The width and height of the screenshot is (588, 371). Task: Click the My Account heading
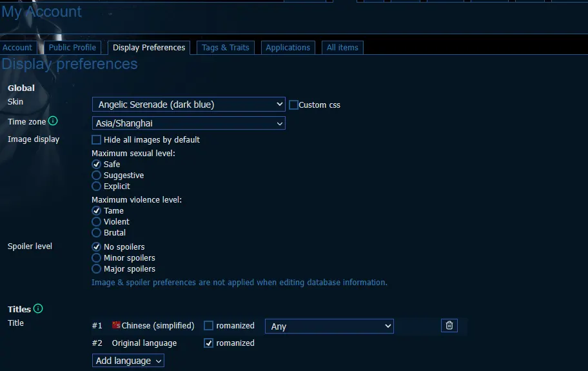[41, 12]
